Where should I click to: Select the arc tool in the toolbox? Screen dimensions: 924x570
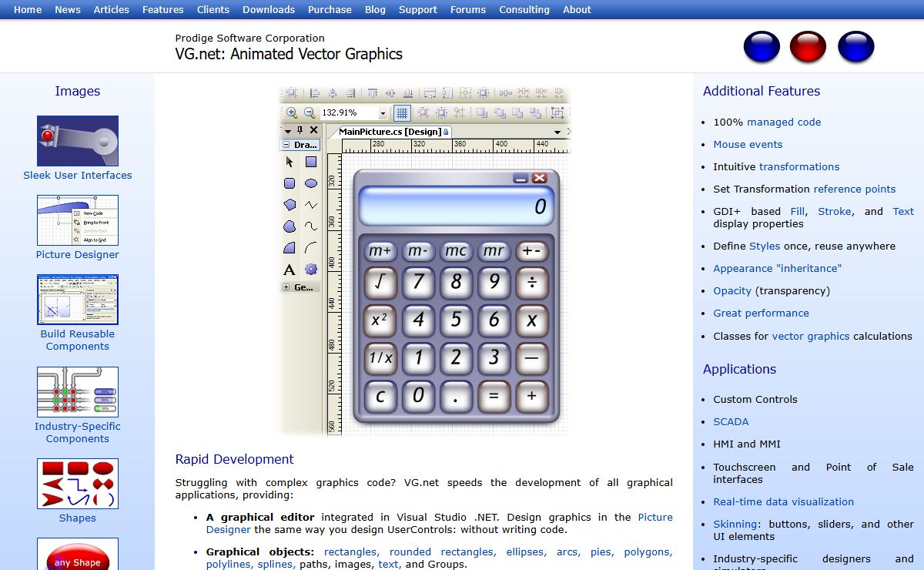311,248
